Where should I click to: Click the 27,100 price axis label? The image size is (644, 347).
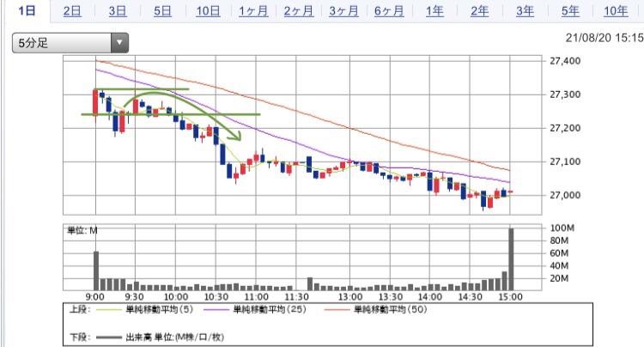565,161
